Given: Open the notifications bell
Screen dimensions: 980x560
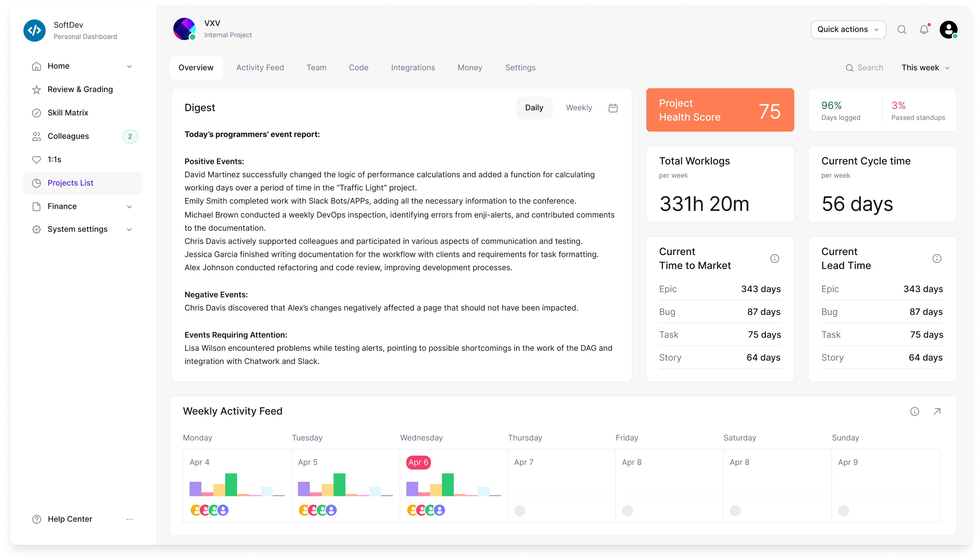Looking at the screenshot, I should 924,29.
